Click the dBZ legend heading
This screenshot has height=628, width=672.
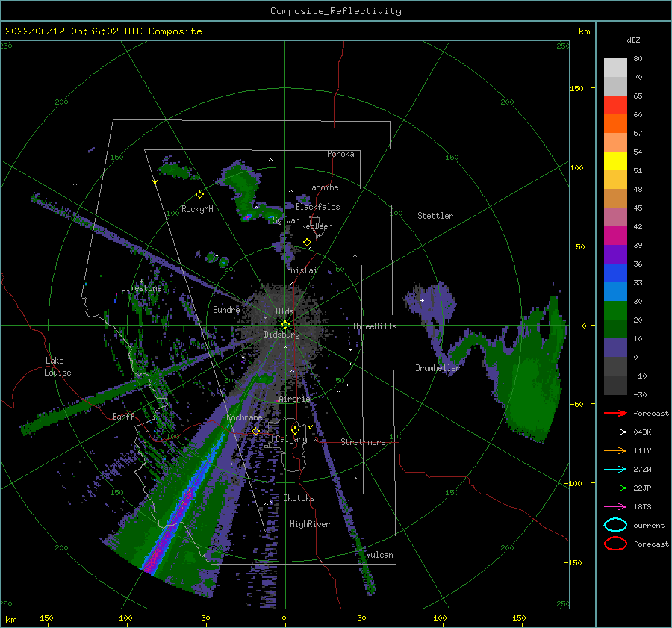click(x=633, y=40)
